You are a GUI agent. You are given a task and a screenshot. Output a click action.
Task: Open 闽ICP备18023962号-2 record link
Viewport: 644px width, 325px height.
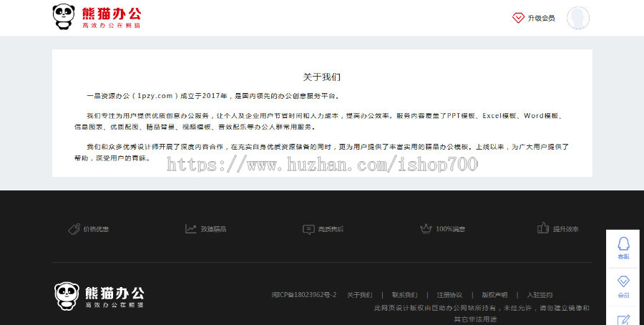[x=304, y=295]
